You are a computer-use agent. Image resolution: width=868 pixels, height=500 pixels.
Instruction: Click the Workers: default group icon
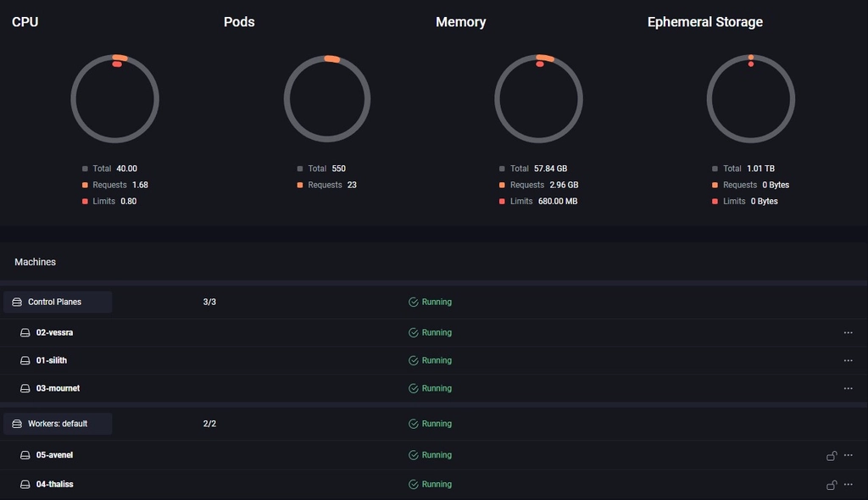click(x=16, y=424)
